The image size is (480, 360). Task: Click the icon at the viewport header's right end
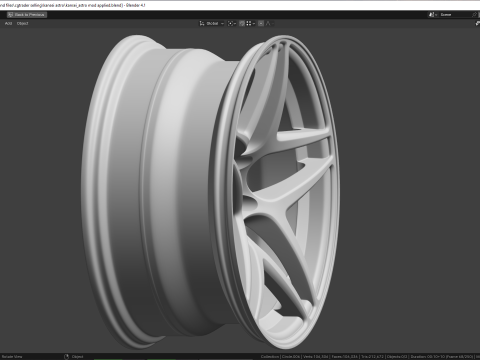(477, 23)
